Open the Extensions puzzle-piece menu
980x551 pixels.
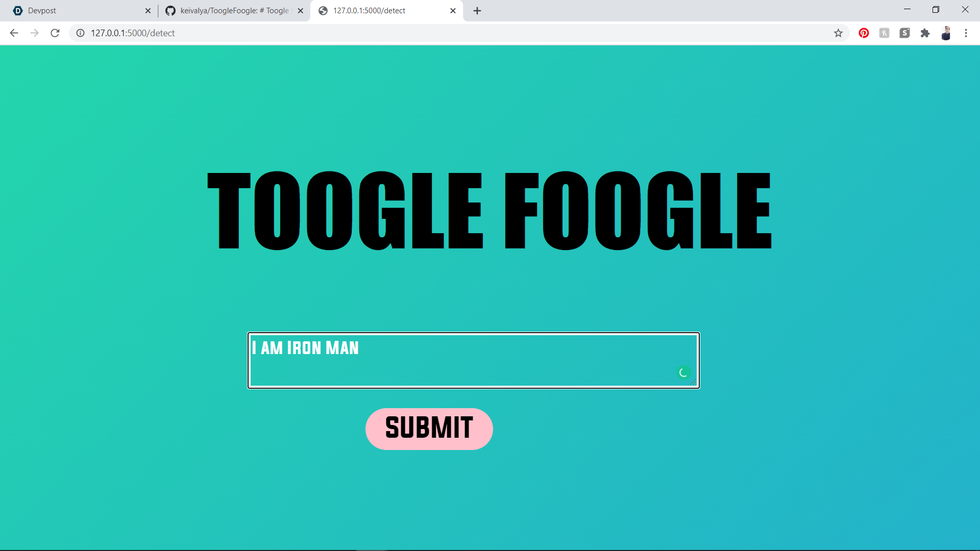click(x=925, y=33)
